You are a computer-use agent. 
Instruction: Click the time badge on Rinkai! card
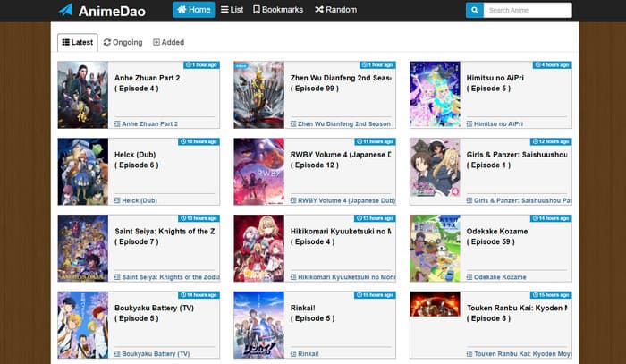pyautogui.click(x=375, y=295)
